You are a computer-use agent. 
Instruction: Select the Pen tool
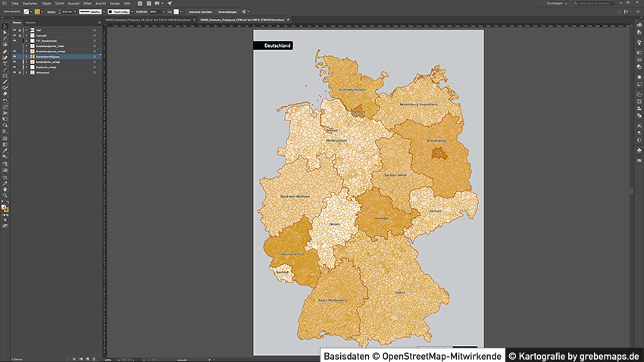click(5, 51)
